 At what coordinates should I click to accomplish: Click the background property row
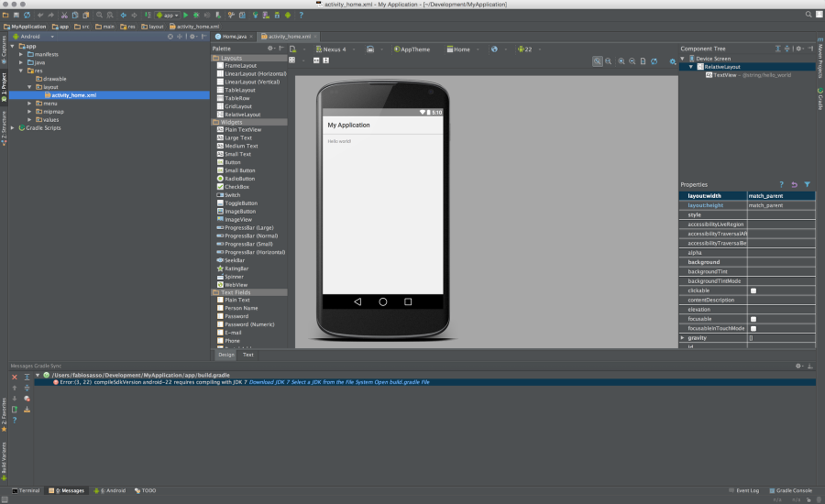pos(747,262)
